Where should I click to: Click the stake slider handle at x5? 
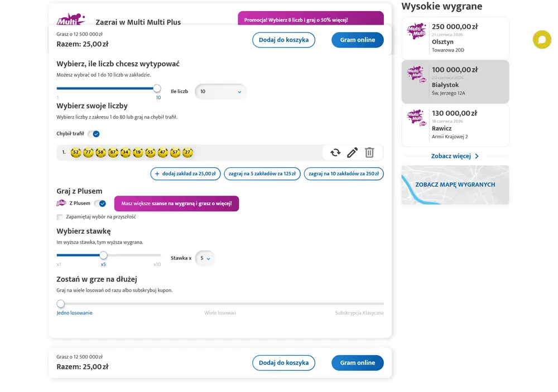pos(103,255)
